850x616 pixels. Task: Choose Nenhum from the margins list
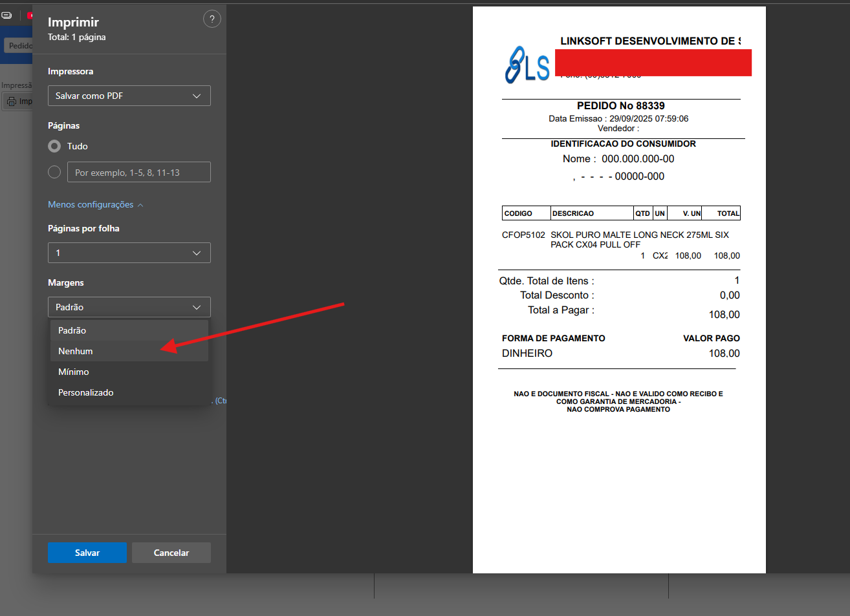[76, 351]
